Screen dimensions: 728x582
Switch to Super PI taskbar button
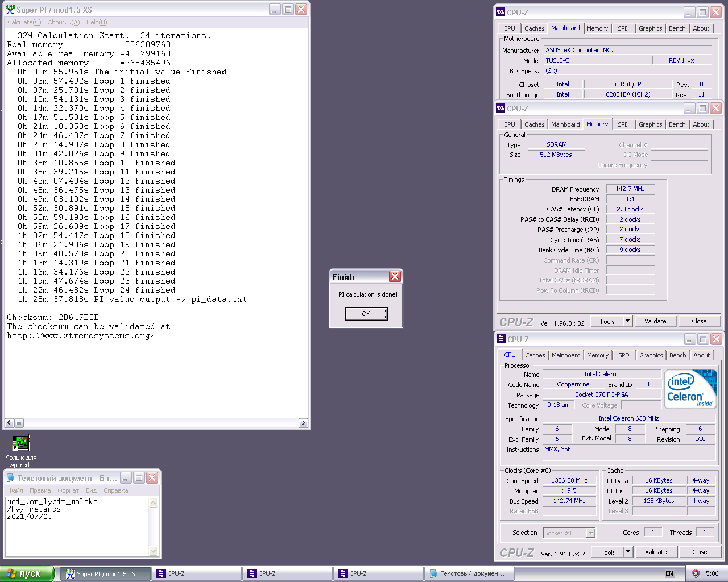pos(106,573)
